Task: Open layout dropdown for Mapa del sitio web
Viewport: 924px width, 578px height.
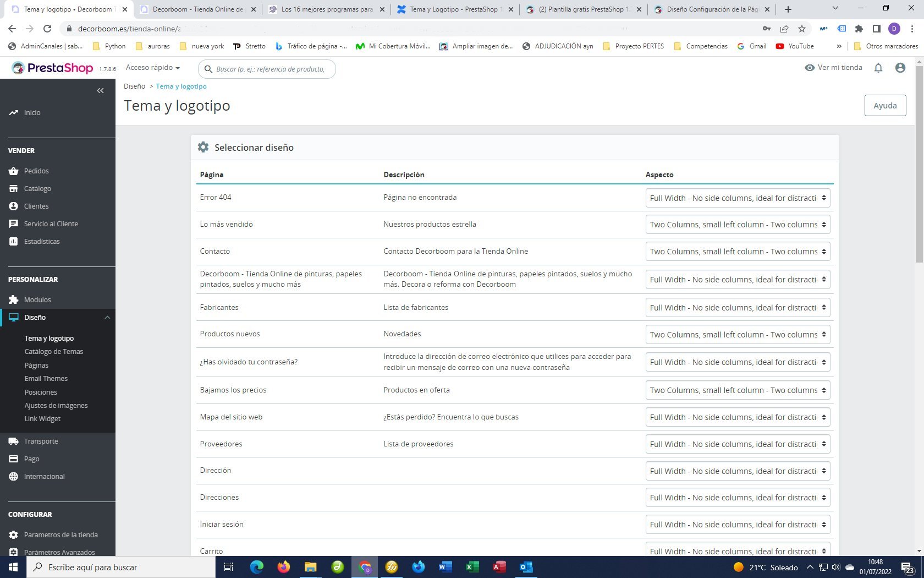Action: (738, 417)
